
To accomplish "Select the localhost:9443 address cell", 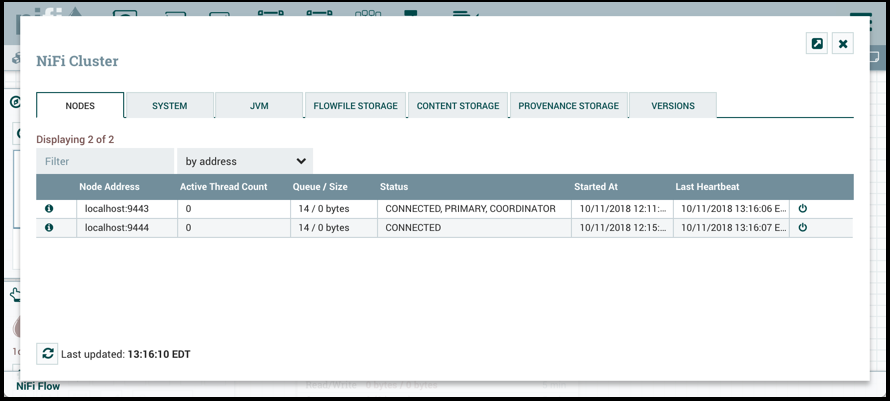I will tap(127, 209).
